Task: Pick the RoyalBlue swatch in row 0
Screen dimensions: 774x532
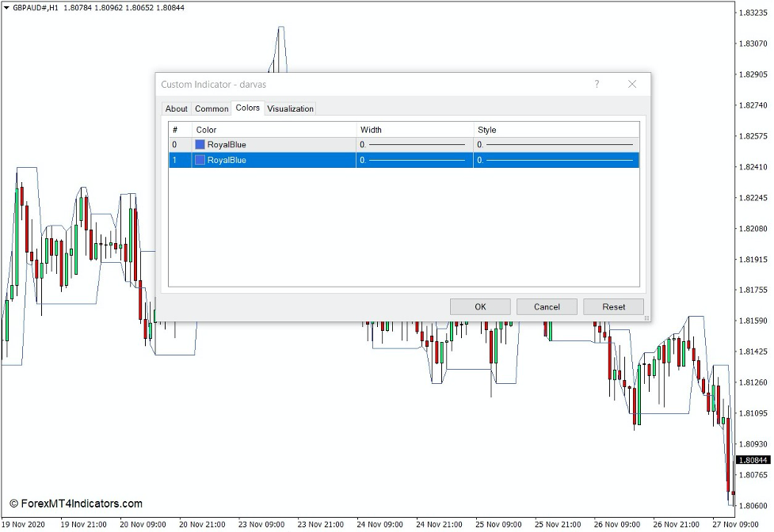Action: pos(200,145)
